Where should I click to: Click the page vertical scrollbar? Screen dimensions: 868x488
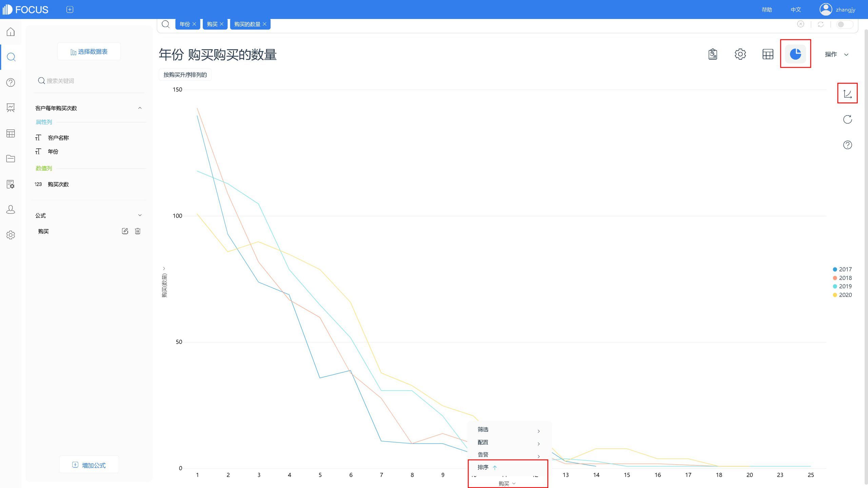coord(866,258)
